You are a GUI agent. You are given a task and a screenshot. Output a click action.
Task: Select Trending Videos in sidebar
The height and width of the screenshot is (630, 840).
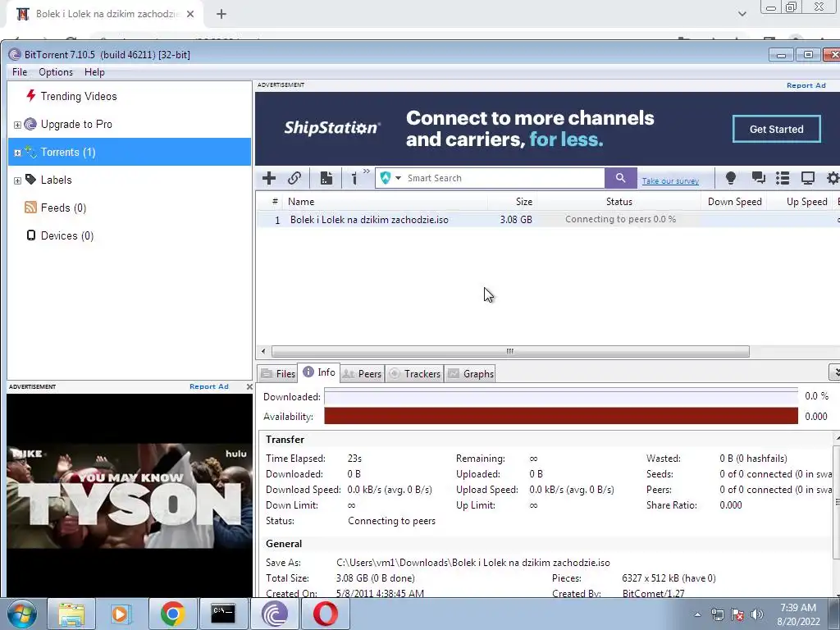[78, 97]
